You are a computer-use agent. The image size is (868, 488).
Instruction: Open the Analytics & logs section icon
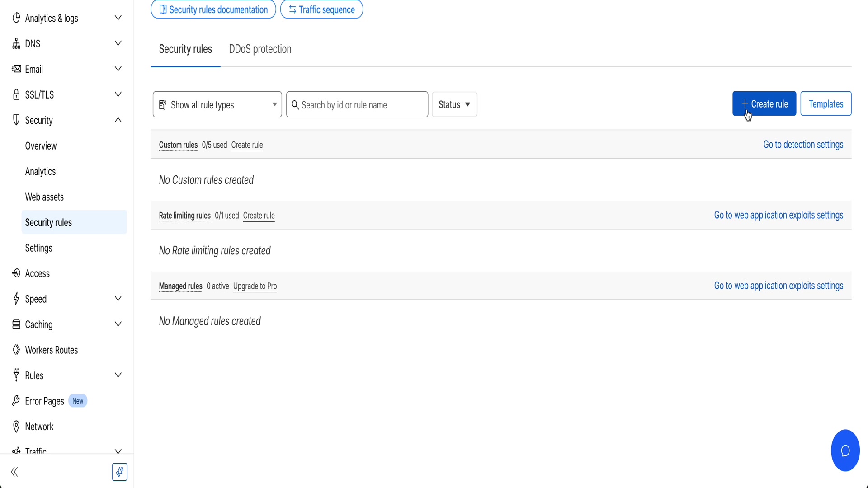pyautogui.click(x=17, y=18)
